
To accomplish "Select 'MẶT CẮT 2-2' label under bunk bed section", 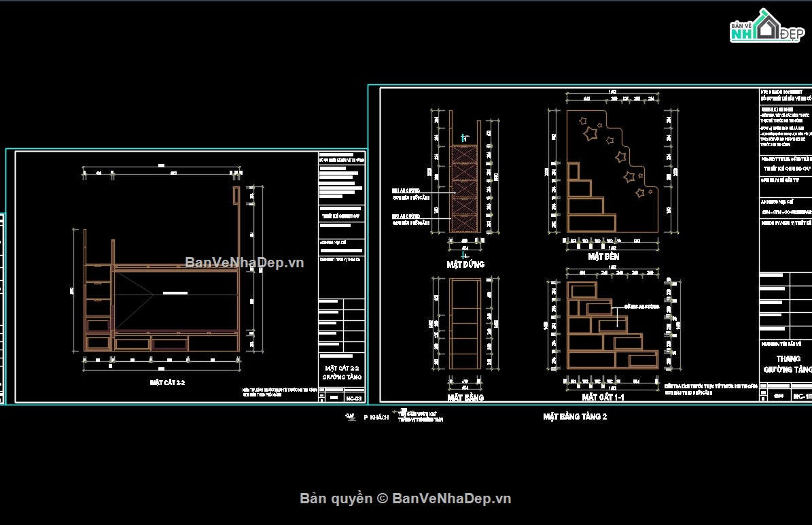I will [x=167, y=382].
